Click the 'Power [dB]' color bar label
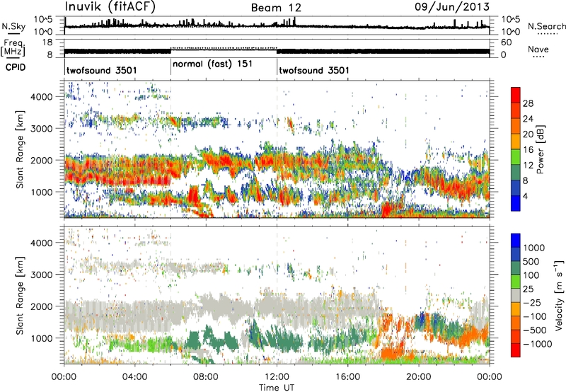 coord(541,149)
